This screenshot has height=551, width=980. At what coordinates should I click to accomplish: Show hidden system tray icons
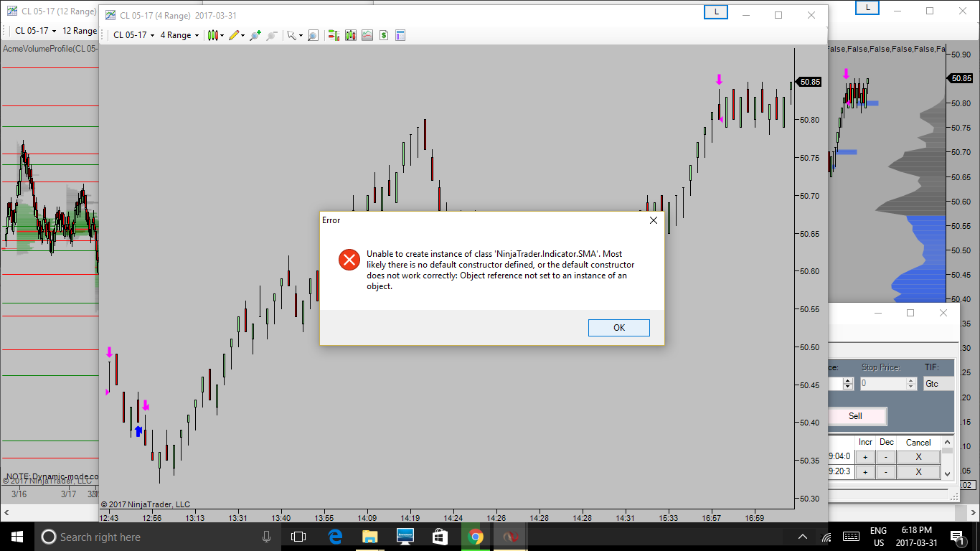coord(803,537)
